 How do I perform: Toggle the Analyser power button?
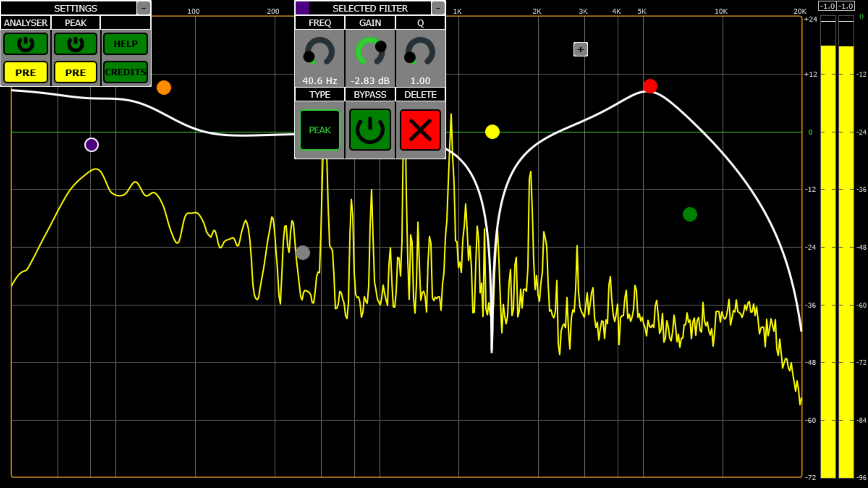point(26,44)
